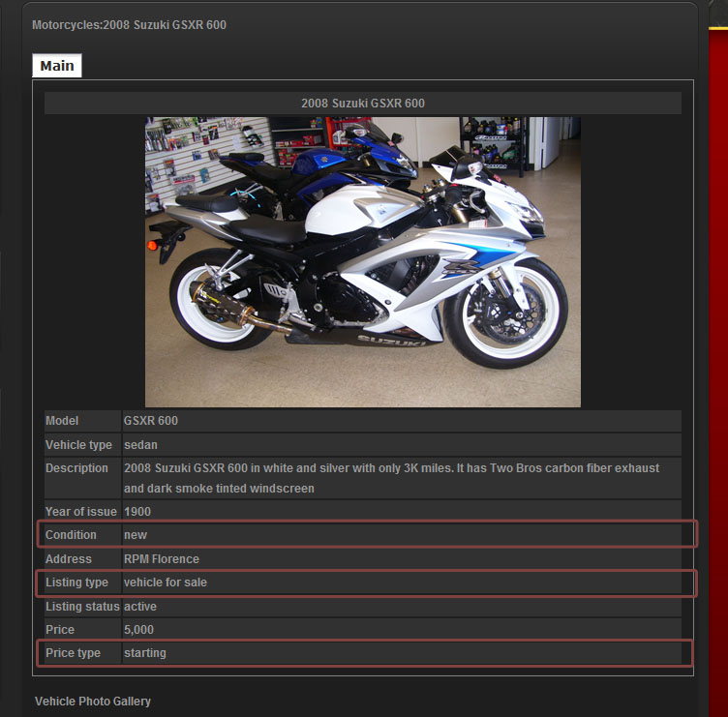
Task: Click the page heading Motorcycles:2008 Suzuki GSXR 600
Action: pos(129,24)
